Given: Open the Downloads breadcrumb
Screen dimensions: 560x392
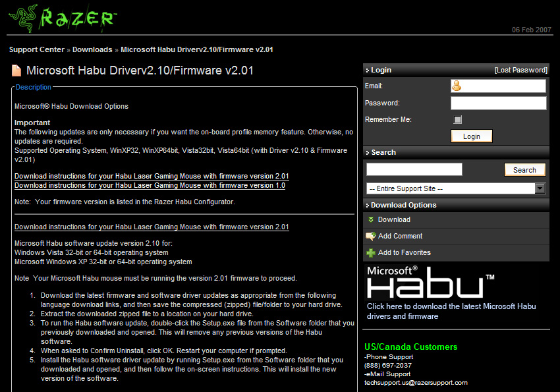Looking at the screenshot, I should pos(92,49).
